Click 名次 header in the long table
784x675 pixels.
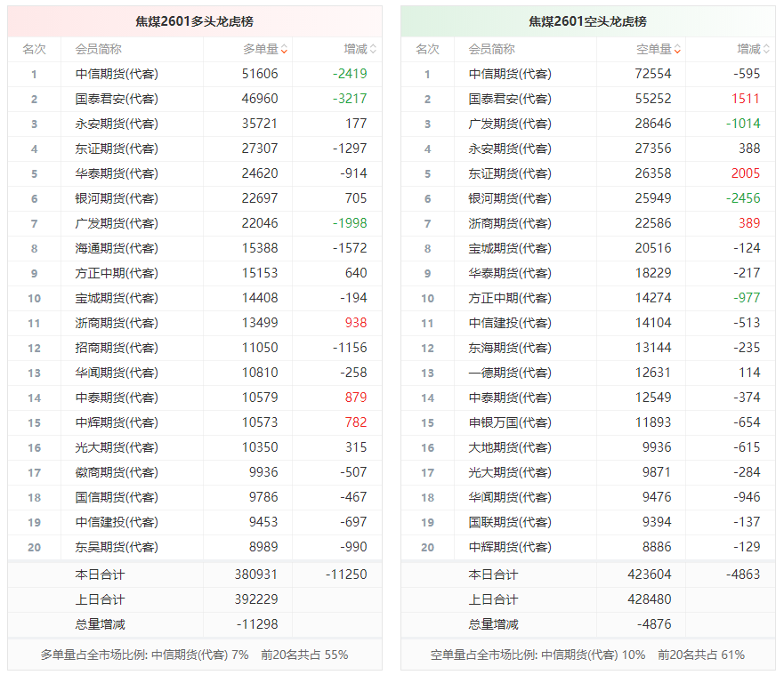[34, 49]
